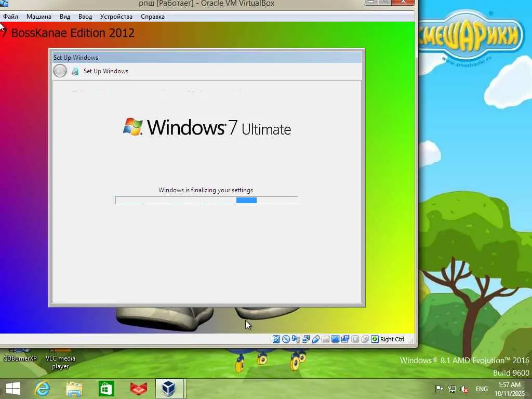Image resolution: width=532 pixels, height=399 pixels.
Task: Open the Windows Store taskbar icon
Action: (106, 389)
